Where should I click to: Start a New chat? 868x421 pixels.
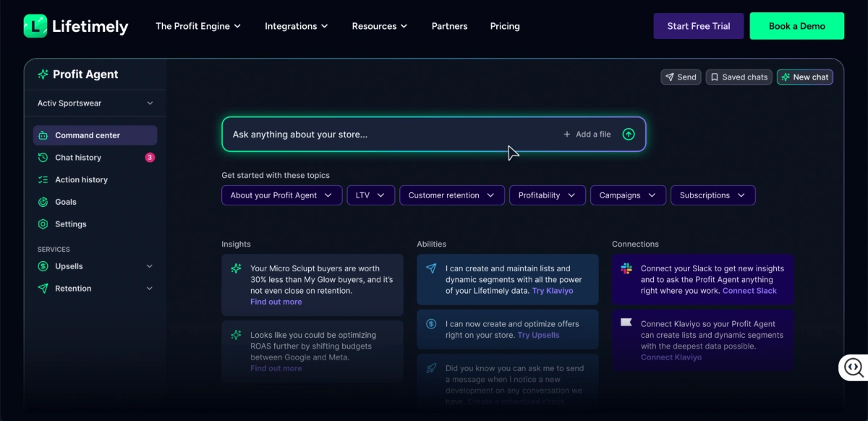tap(805, 77)
